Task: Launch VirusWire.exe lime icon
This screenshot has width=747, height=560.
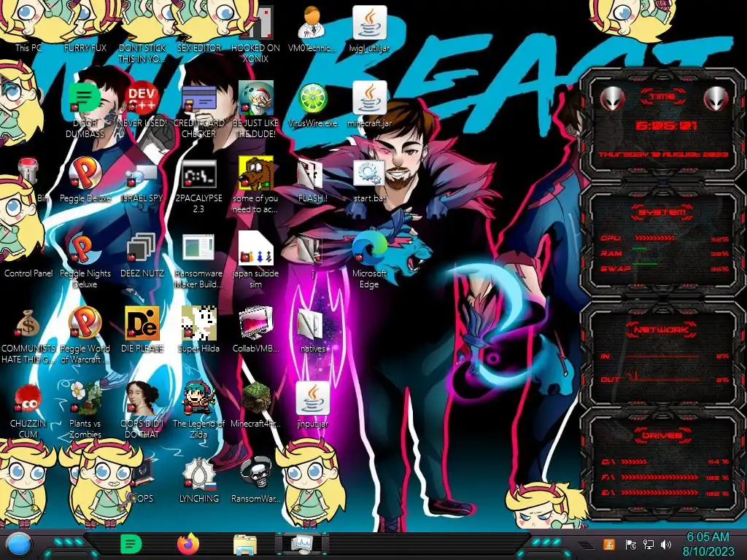Action: pyautogui.click(x=312, y=106)
